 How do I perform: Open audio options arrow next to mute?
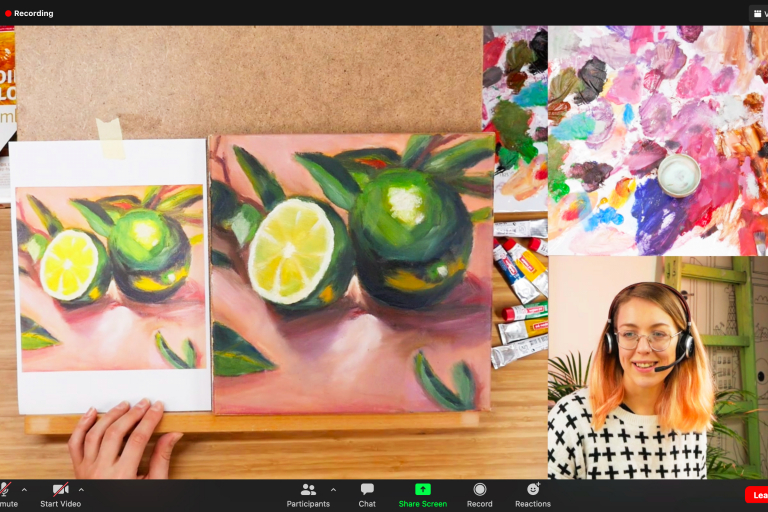pos(21,489)
